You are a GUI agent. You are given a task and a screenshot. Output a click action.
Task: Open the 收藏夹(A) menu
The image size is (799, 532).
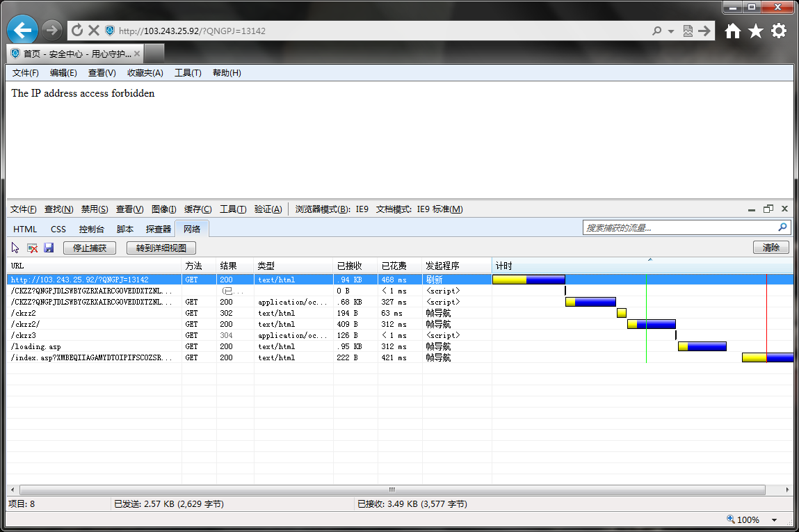145,73
